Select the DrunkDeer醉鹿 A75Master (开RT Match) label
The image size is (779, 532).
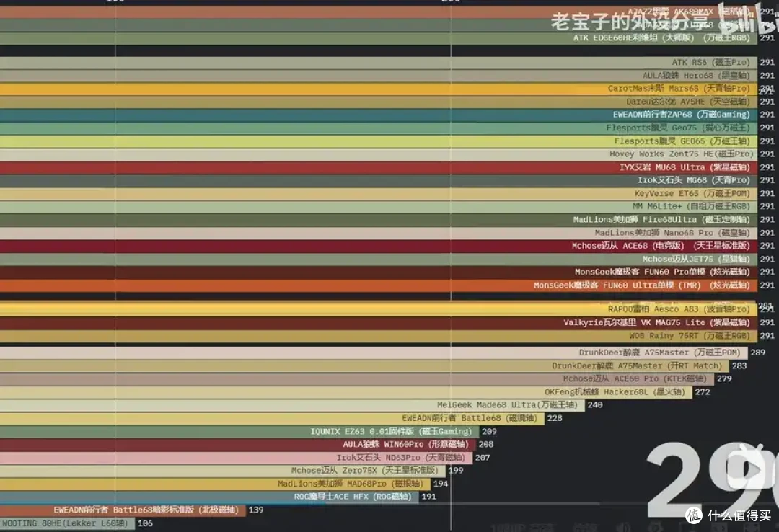(637, 365)
